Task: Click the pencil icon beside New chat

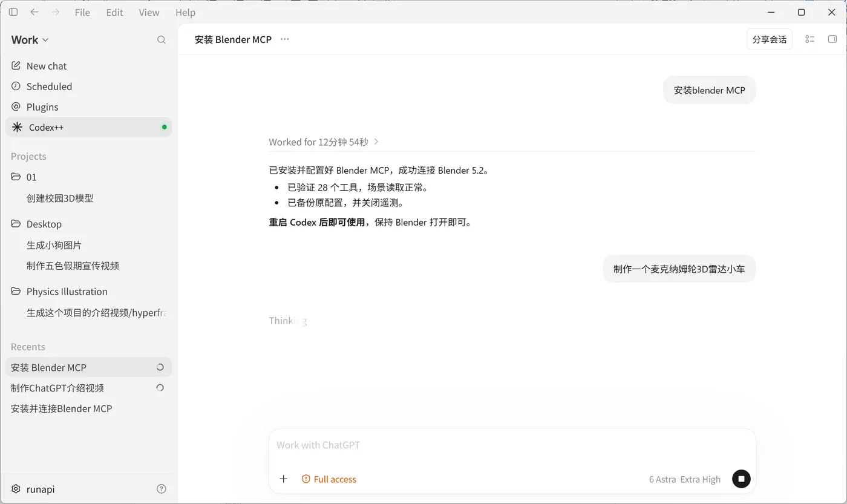Action: 16,66
